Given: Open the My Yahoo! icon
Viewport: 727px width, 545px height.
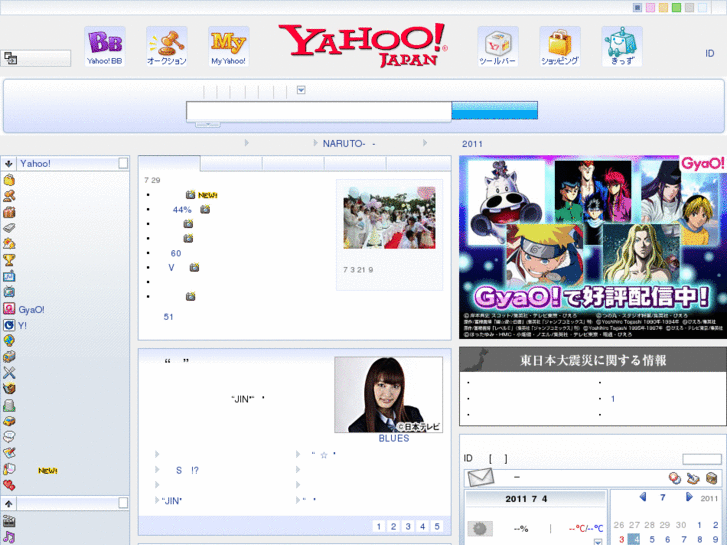Looking at the screenshot, I should click(228, 45).
